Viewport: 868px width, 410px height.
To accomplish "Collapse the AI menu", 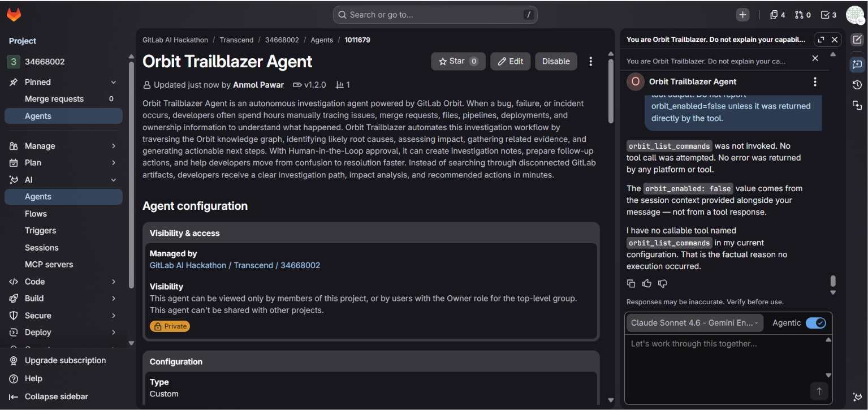I will point(63,180).
